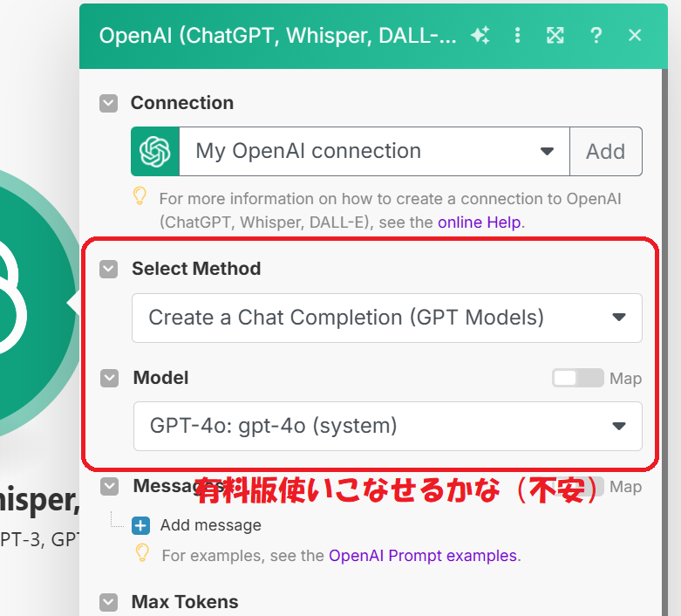
Task: Toggle the Map switch for Model
Action: [x=577, y=378]
